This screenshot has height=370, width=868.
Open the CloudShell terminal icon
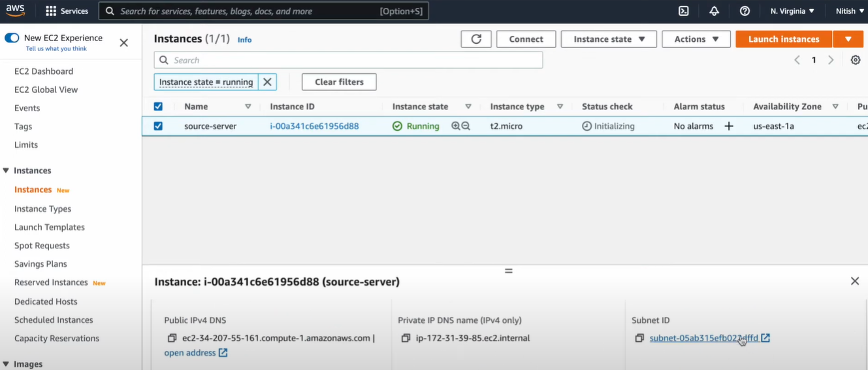click(684, 11)
